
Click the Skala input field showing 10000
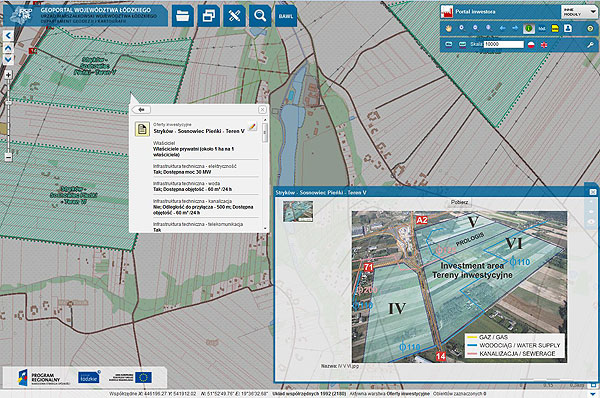pos(504,44)
